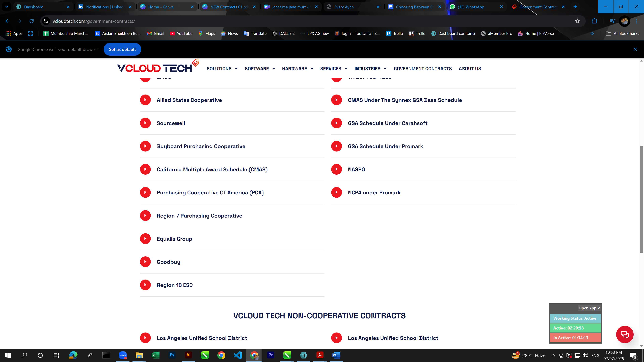
Task: Click the play icon beside Goodbuy
Action: tap(145, 262)
